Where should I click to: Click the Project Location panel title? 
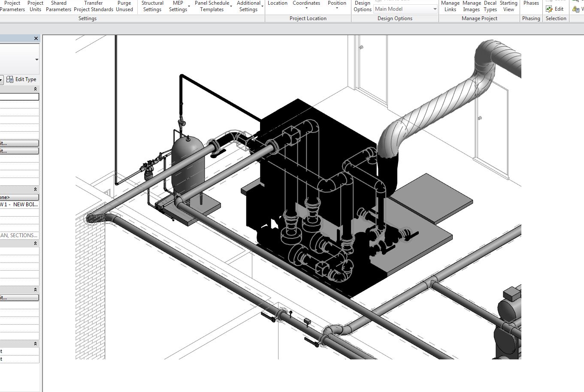click(x=308, y=18)
